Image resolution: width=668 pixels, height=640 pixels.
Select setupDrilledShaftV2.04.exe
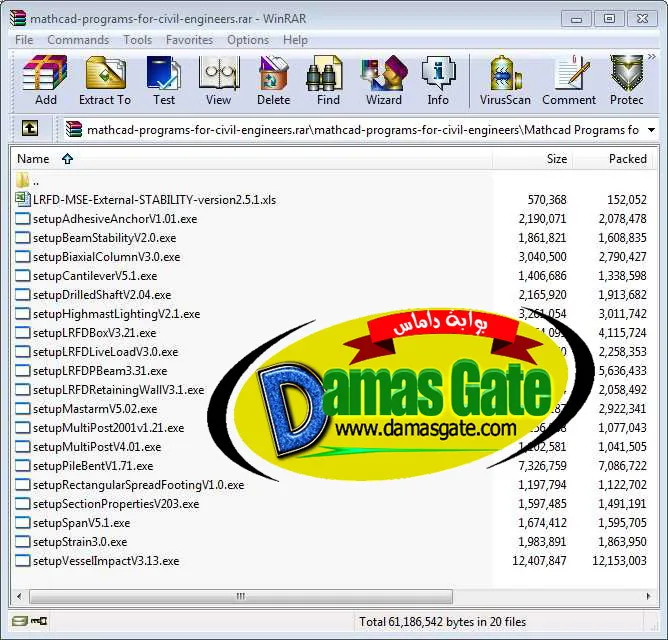pyautogui.click(x=102, y=294)
